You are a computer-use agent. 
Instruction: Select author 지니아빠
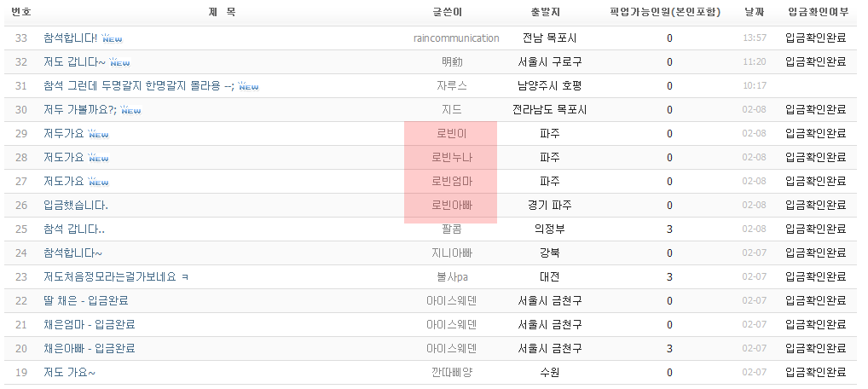[451, 253]
